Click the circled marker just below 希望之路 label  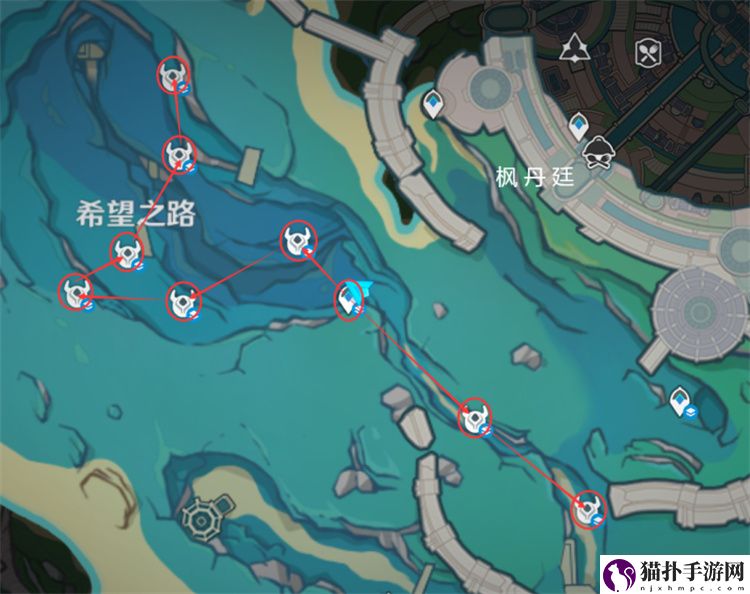tap(127, 252)
